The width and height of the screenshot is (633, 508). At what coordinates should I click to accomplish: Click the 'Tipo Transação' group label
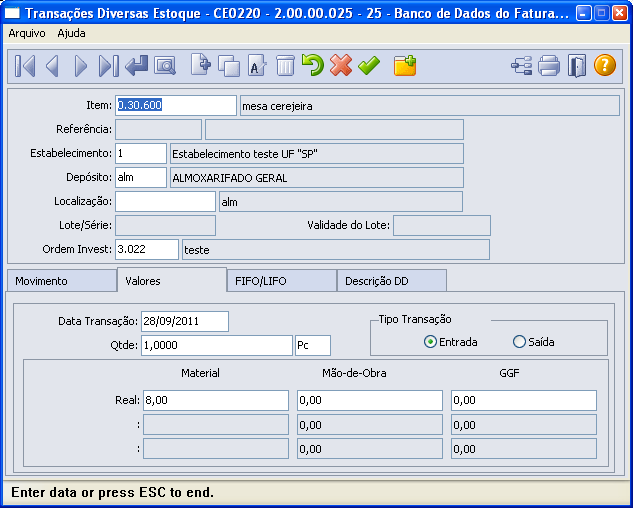point(415,319)
